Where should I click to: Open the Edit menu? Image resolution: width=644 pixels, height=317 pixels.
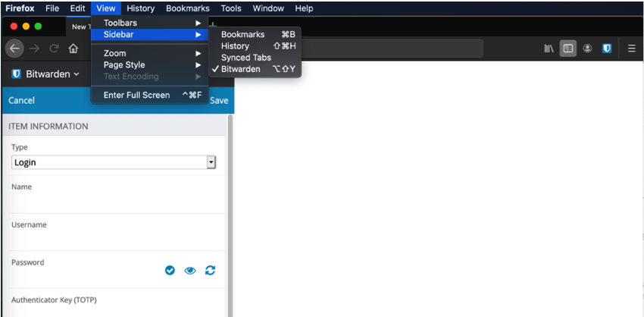(x=77, y=8)
